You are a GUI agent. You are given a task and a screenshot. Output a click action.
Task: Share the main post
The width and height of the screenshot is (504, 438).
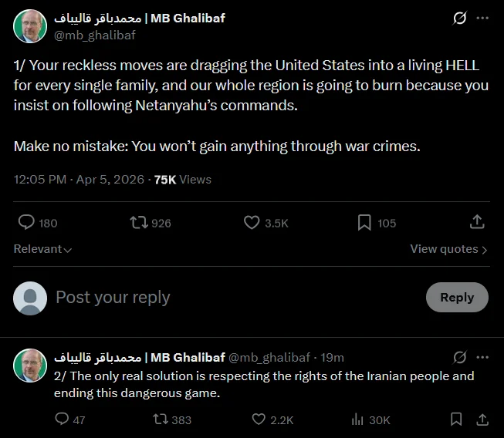[477, 222]
